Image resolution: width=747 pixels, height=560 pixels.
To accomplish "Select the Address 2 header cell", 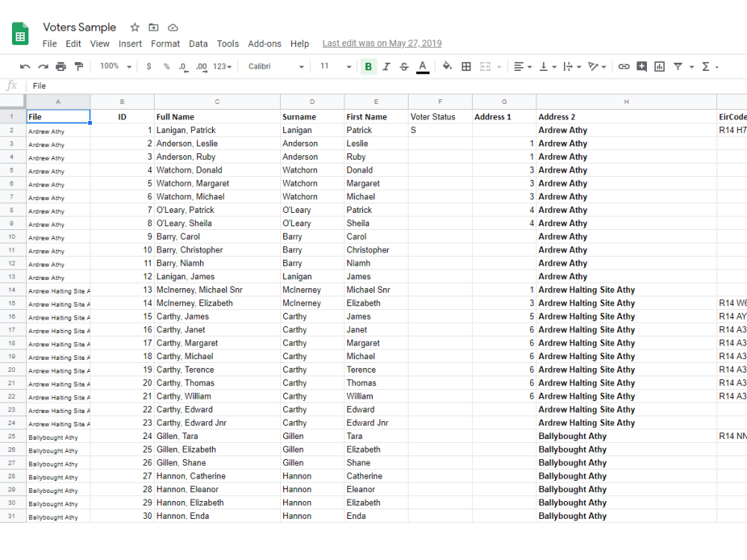I will 627,116.
